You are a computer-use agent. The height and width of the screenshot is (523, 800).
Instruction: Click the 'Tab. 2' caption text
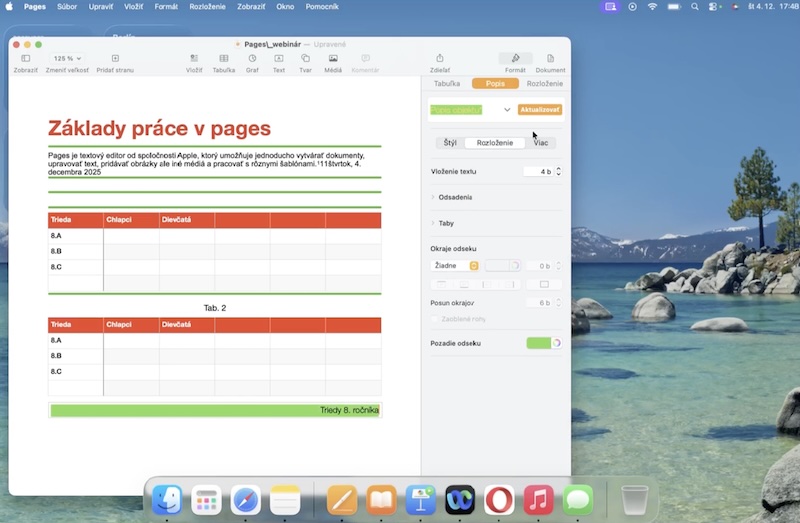[215, 308]
